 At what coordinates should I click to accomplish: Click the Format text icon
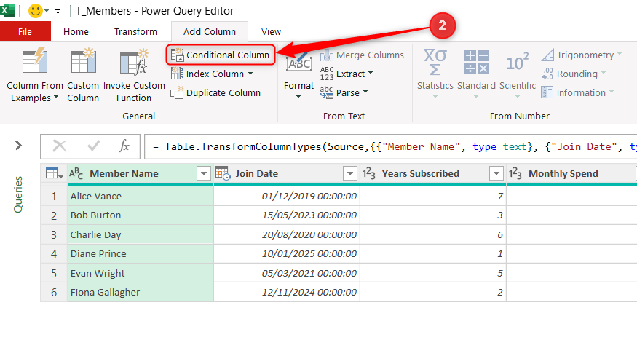tap(299, 62)
